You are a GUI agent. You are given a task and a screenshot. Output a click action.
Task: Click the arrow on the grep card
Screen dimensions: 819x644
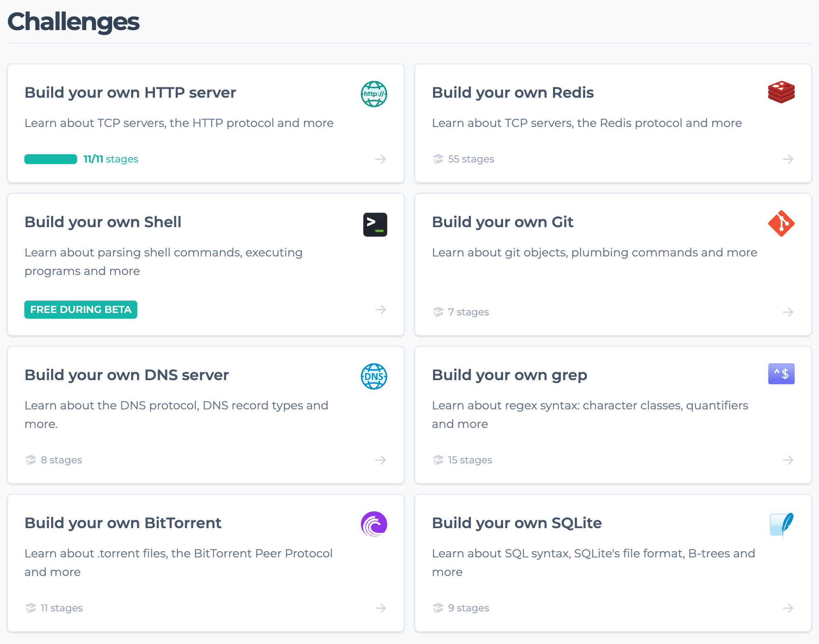[x=788, y=460]
